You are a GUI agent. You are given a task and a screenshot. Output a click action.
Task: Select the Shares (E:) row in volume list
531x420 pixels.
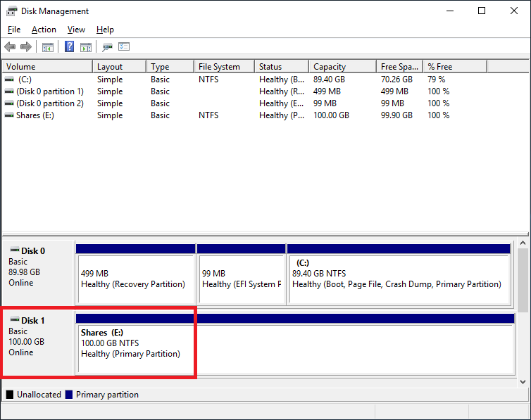coord(35,115)
